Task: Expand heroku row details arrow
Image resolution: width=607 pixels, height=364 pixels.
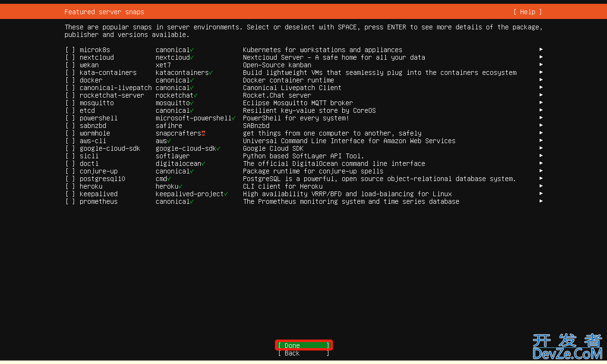Action: click(x=541, y=186)
